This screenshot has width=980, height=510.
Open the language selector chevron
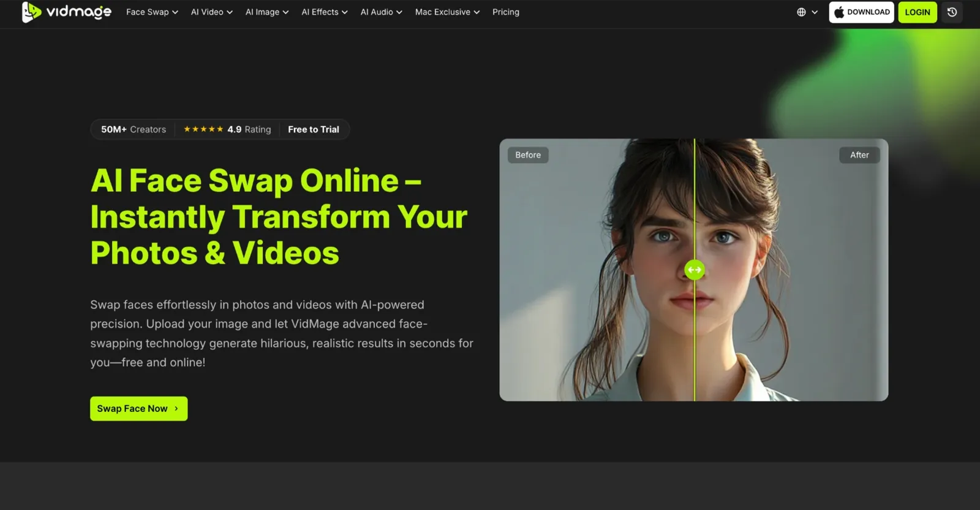click(x=815, y=12)
